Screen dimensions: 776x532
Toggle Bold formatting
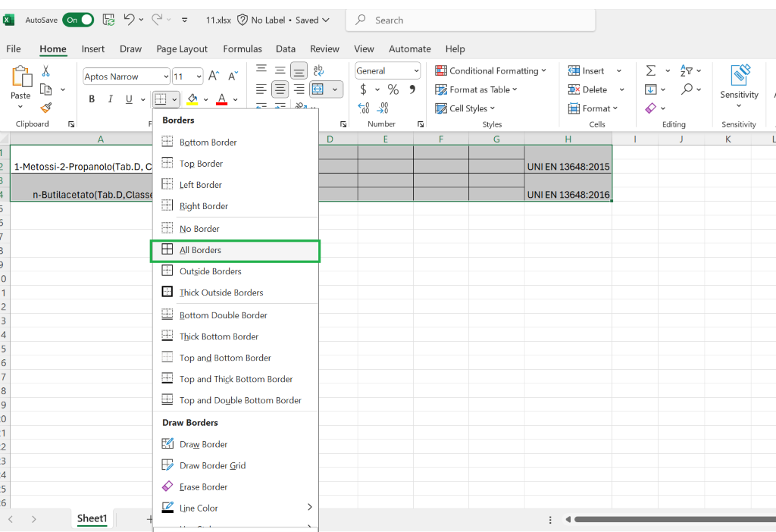pyautogui.click(x=92, y=99)
